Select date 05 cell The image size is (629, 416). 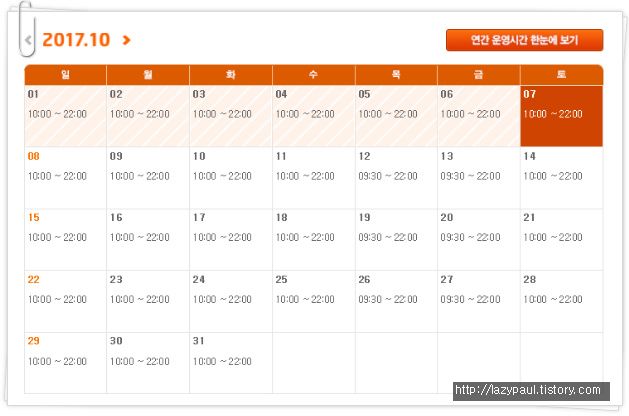396,116
